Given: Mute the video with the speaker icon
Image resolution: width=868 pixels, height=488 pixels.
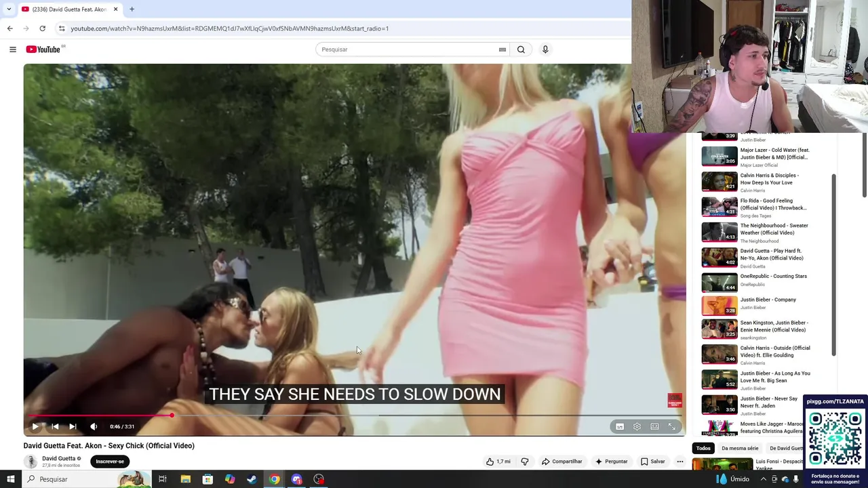Looking at the screenshot, I should pyautogui.click(x=94, y=426).
